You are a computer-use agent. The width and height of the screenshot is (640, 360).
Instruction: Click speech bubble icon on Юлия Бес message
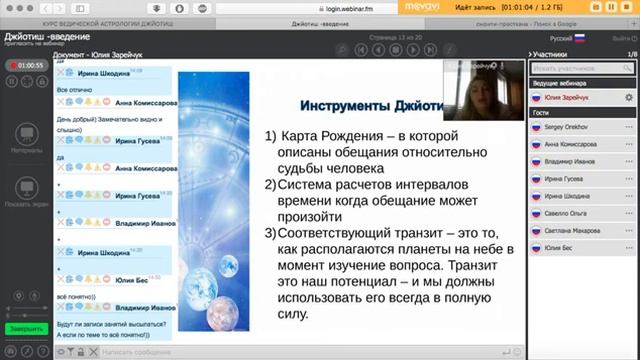(x=79, y=279)
